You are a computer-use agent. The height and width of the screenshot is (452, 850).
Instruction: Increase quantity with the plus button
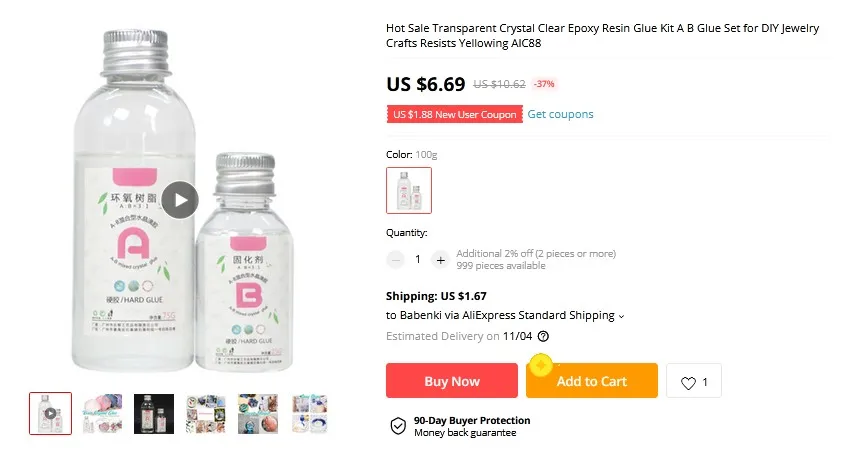tap(440, 260)
